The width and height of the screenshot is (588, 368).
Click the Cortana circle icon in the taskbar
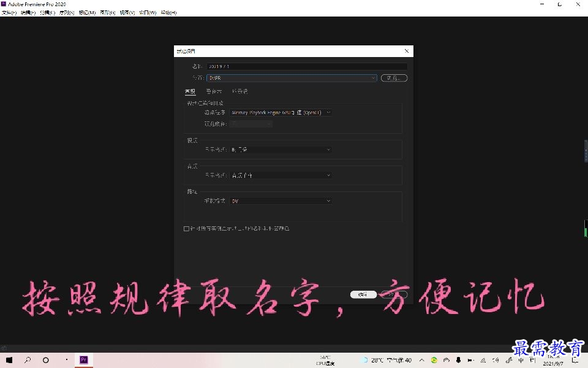point(46,360)
